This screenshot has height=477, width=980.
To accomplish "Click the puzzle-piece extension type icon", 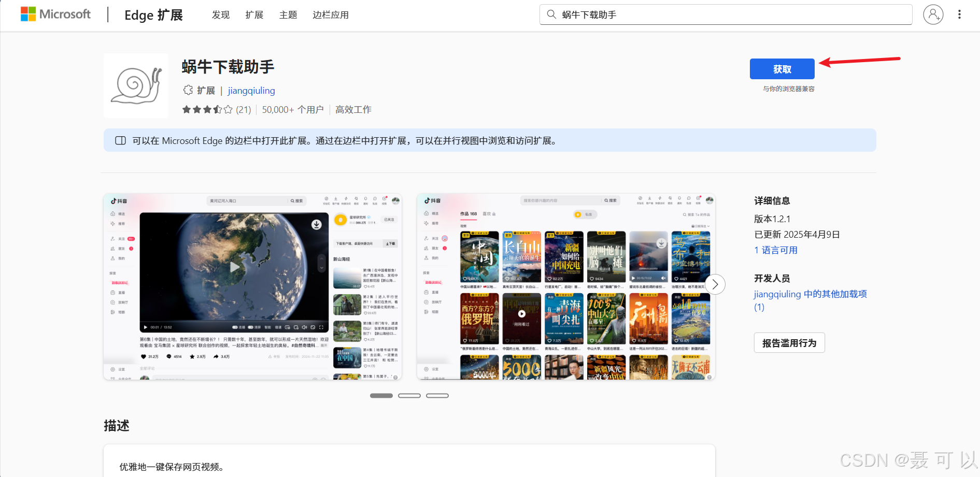I will [x=188, y=90].
